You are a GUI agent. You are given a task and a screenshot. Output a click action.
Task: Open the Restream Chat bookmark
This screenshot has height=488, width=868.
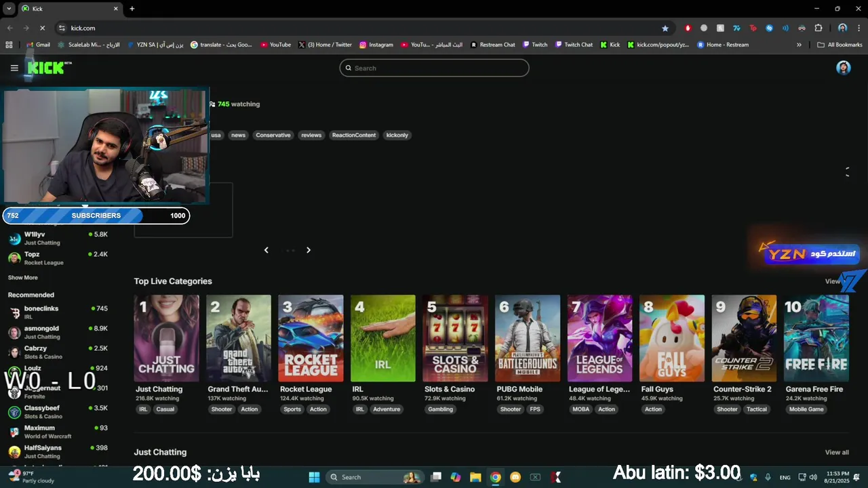pos(493,45)
